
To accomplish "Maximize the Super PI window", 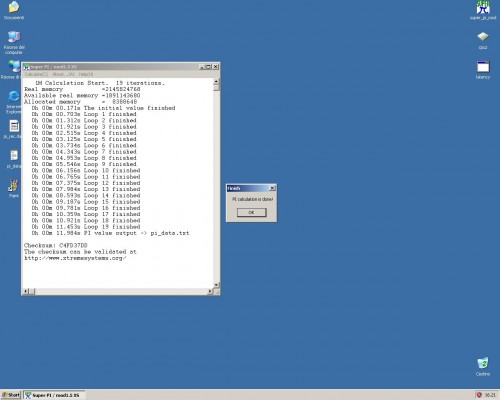I will 209,67.
